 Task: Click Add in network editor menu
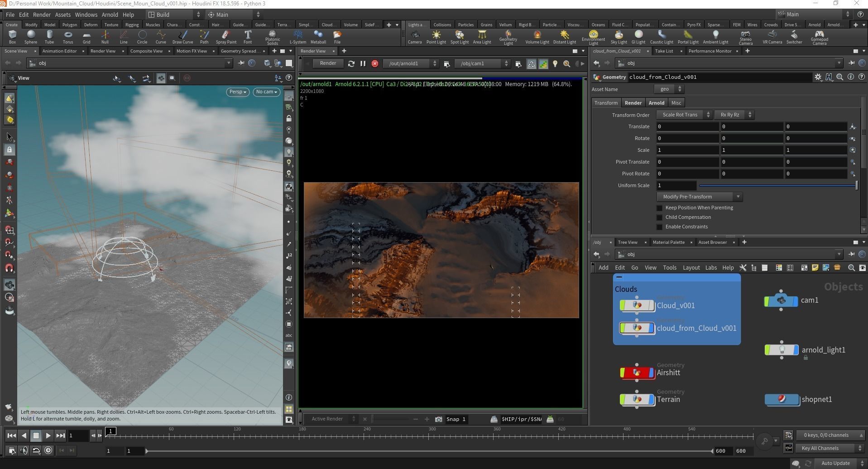pos(603,268)
